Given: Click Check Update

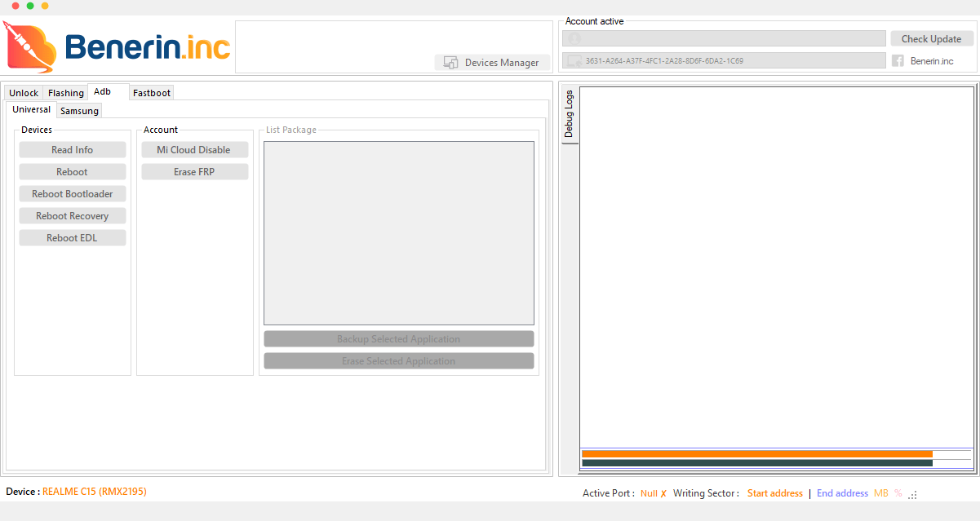Looking at the screenshot, I should [932, 38].
